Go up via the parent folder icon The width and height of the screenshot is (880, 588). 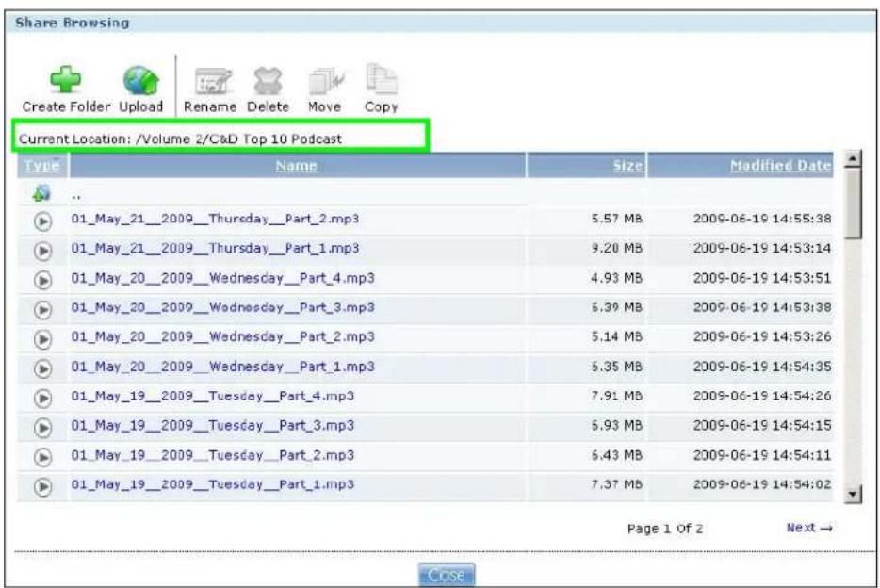click(x=42, y=193)
